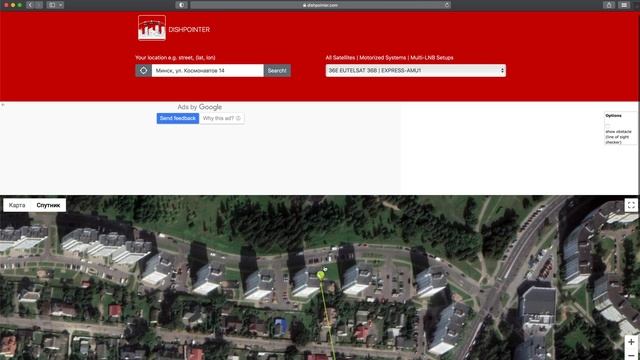Open the Motorized Systems link
The image size is (640, 360).
383,58
